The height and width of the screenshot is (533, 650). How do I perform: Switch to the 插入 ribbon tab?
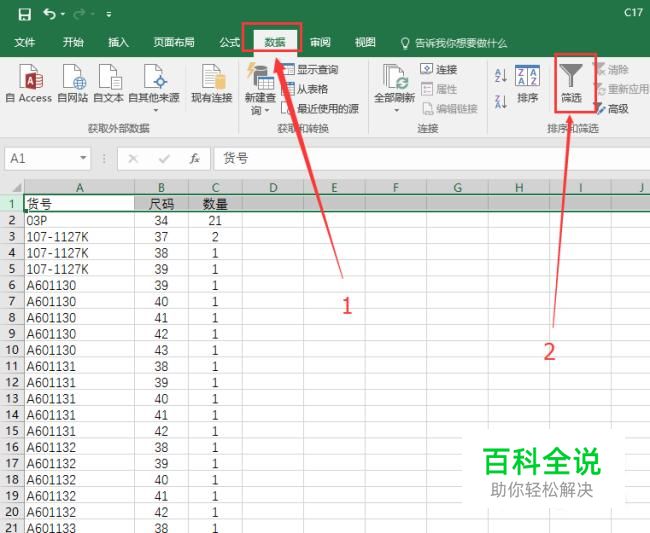[x=118, y=42]
